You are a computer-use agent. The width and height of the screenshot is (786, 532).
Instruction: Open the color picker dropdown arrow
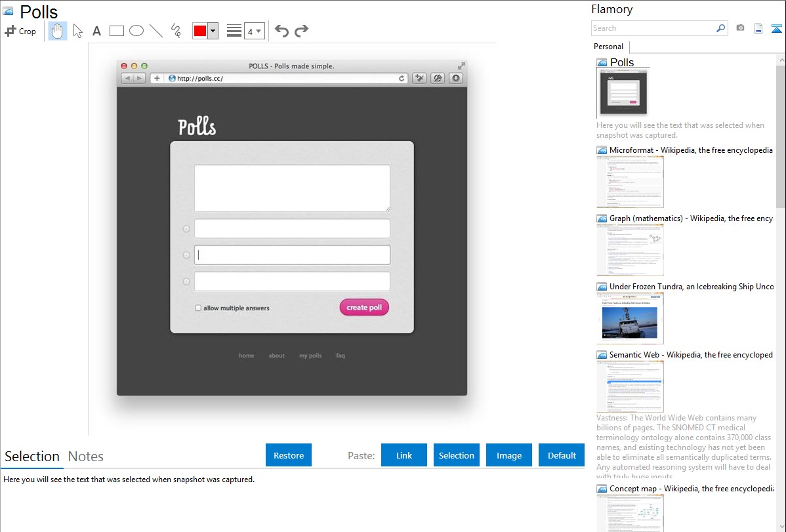(213, 31)
